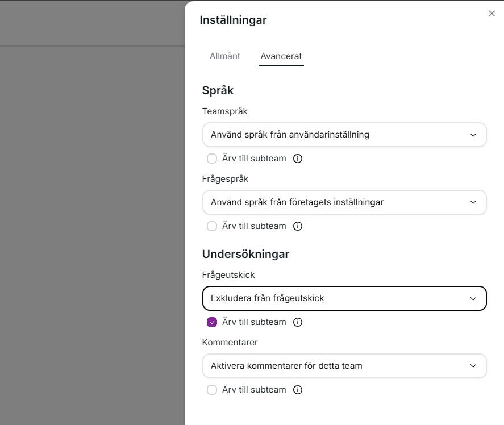Show info for Frågespråk inherit option
The width and height of the screenshot is (504, 425).
tap(297, 226)
